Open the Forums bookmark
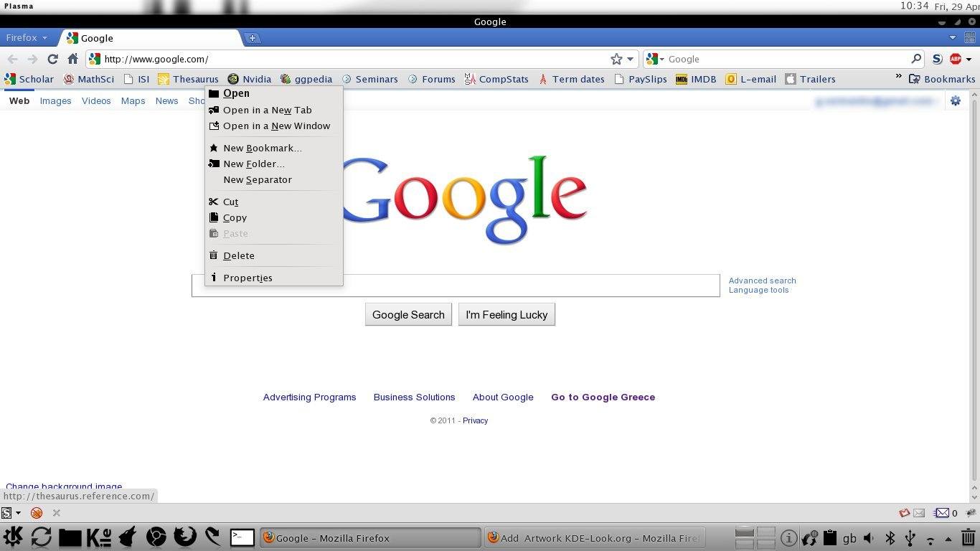Screen dimensions: 980x551 coord(431,79)
